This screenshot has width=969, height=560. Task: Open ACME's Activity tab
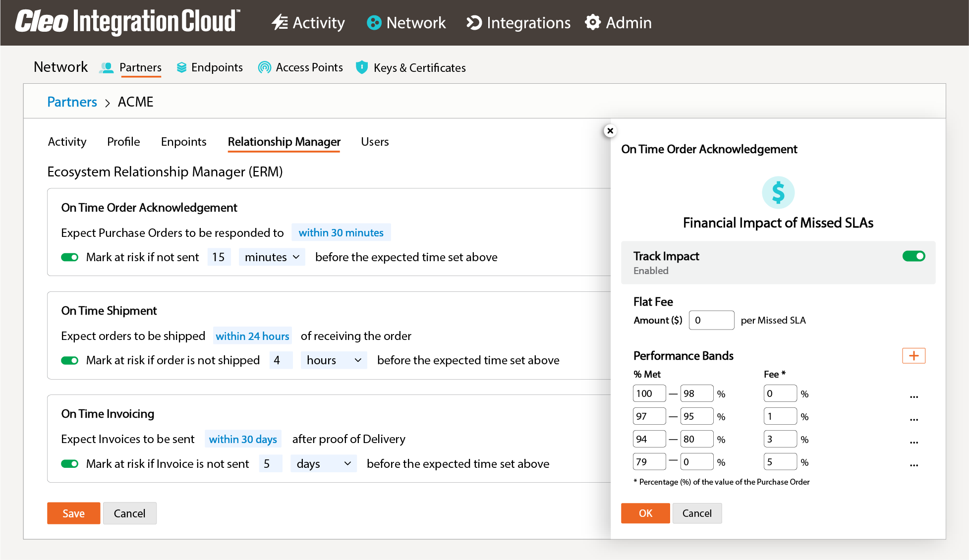tap(67, 142)
